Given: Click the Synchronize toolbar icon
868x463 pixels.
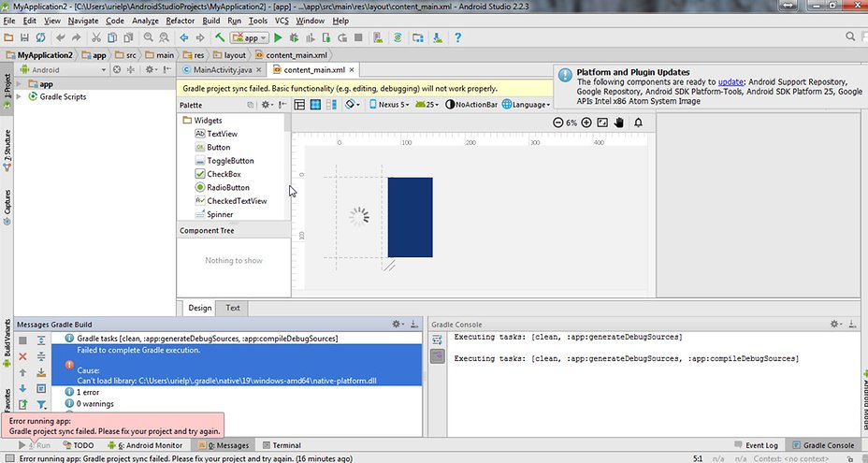Looking at the screenshot, I should click(40, 37).
